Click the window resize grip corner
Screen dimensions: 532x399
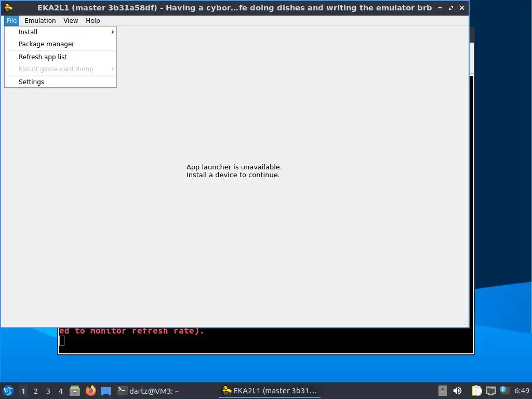465,324
